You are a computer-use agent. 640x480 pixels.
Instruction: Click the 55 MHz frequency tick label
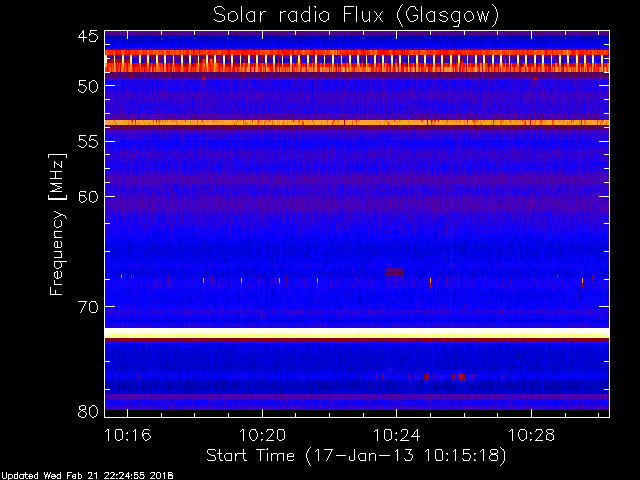coord(87,142)
